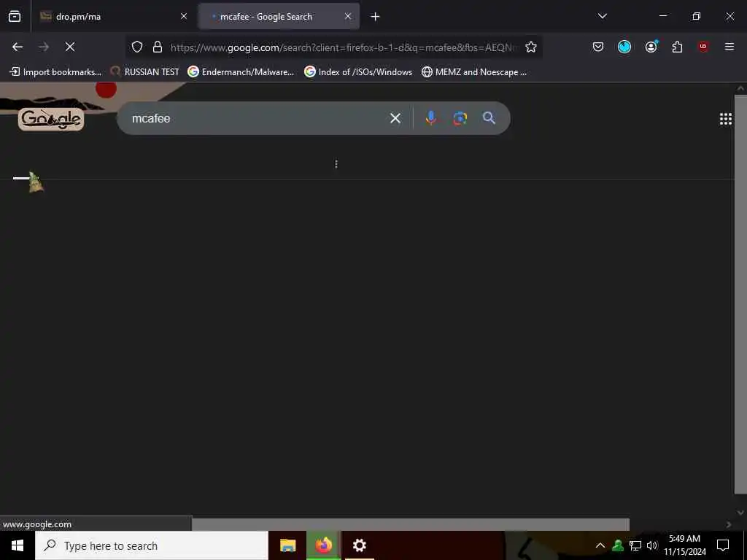Close the dro.pm/ma tab
Image resolution: width=747 pixels, height=560 pixels.
[x=184, y=16]
